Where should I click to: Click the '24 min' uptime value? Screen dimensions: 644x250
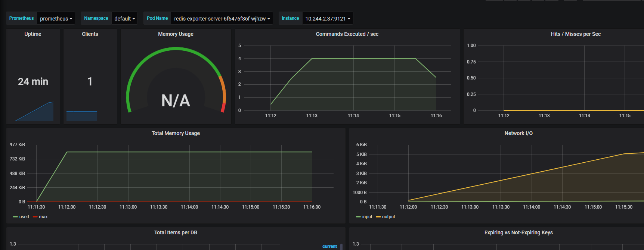click(33, 82)
